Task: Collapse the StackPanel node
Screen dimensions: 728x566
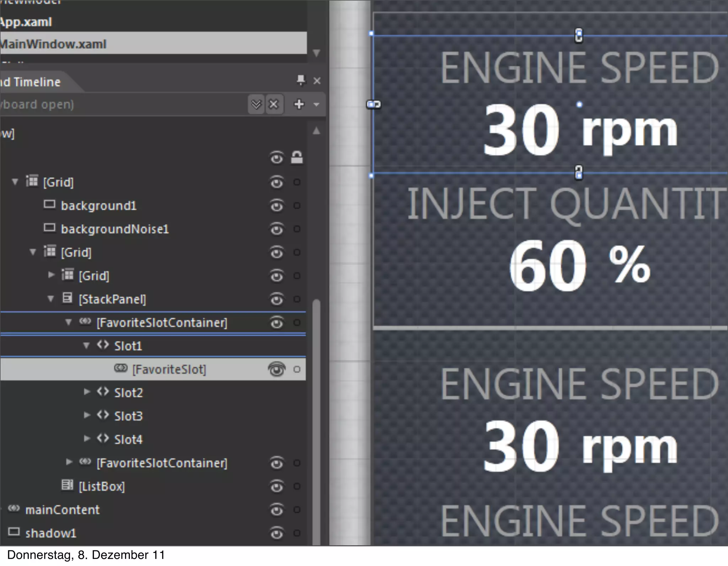Action: click(51, 299)
